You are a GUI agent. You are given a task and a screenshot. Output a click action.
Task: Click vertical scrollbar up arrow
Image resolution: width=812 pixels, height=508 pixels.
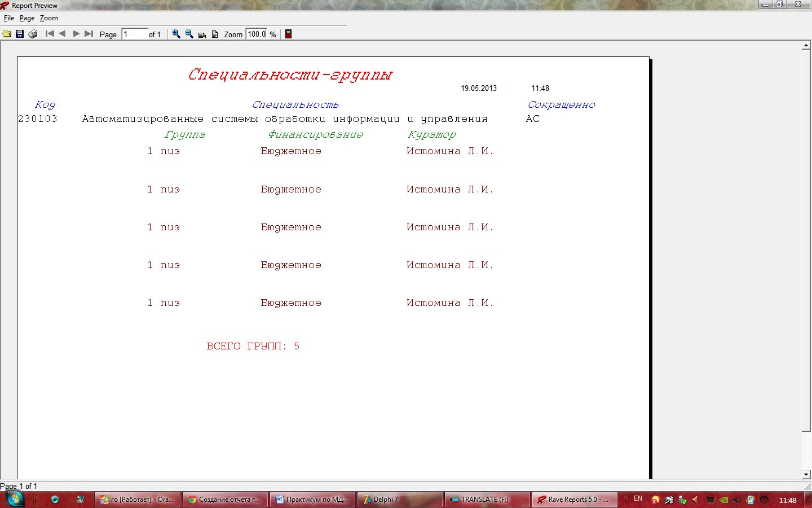(x=806, y=46)
